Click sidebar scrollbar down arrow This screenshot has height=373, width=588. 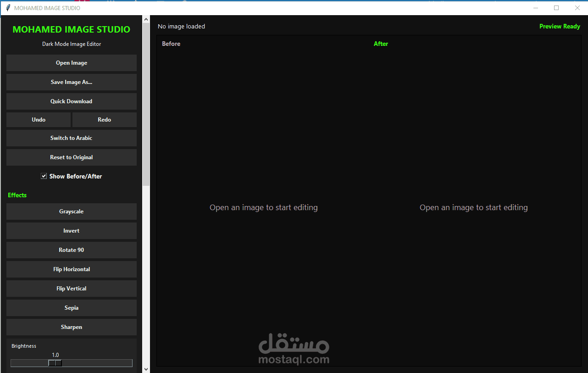[x=146, y=369]
